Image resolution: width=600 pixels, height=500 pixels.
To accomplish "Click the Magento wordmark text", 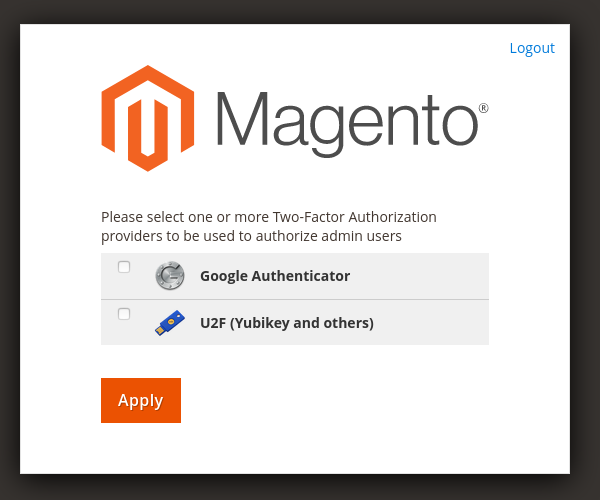I will (x=345, y=122).
